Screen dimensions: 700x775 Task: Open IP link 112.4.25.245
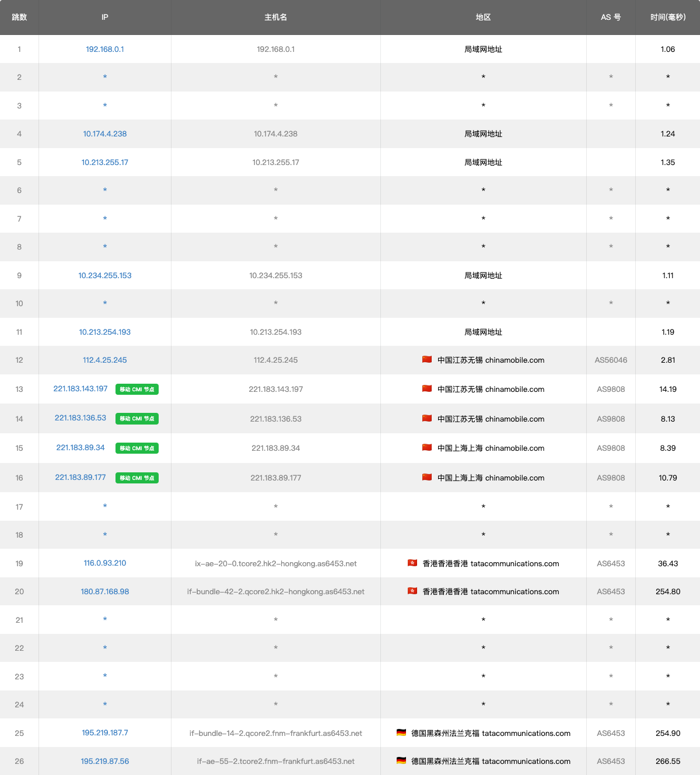105,360
